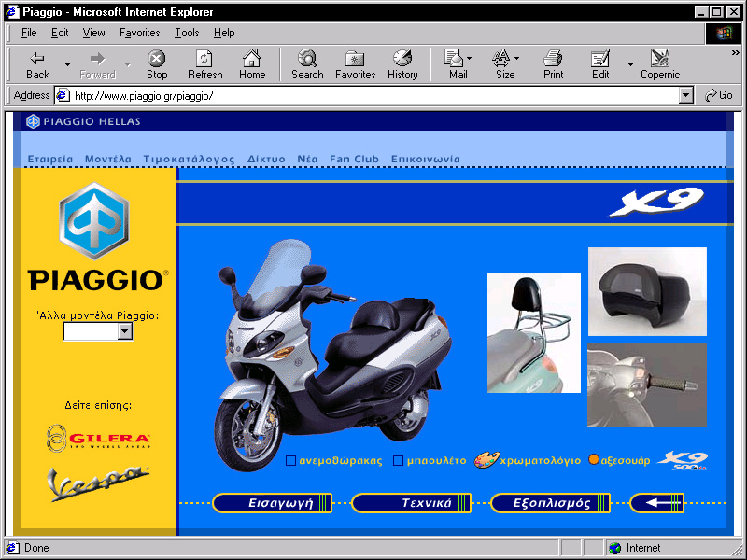The image size is (747, 560).
Task: Click the Εισαγωγή button
Action: point(272,503)
